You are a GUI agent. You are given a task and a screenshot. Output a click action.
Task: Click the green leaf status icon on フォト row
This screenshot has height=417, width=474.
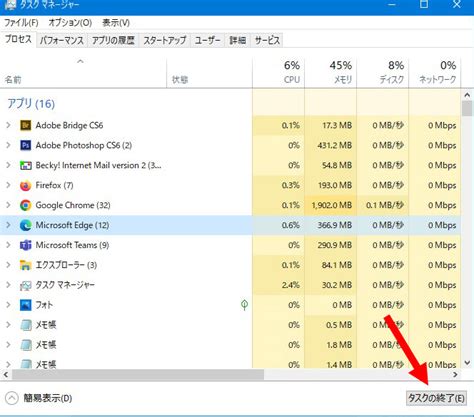pos(244,305)
